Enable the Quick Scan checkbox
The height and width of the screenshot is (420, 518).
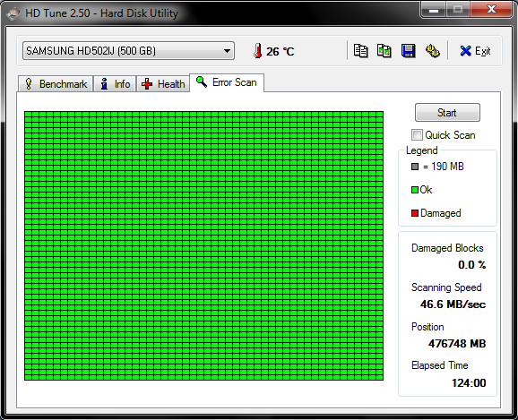(x=417, y=134)
